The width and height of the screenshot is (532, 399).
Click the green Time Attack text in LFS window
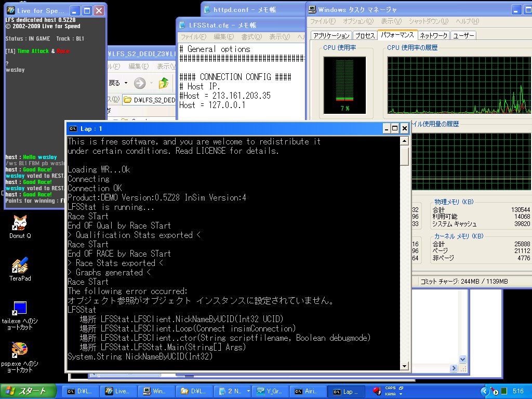click(33, 51)
